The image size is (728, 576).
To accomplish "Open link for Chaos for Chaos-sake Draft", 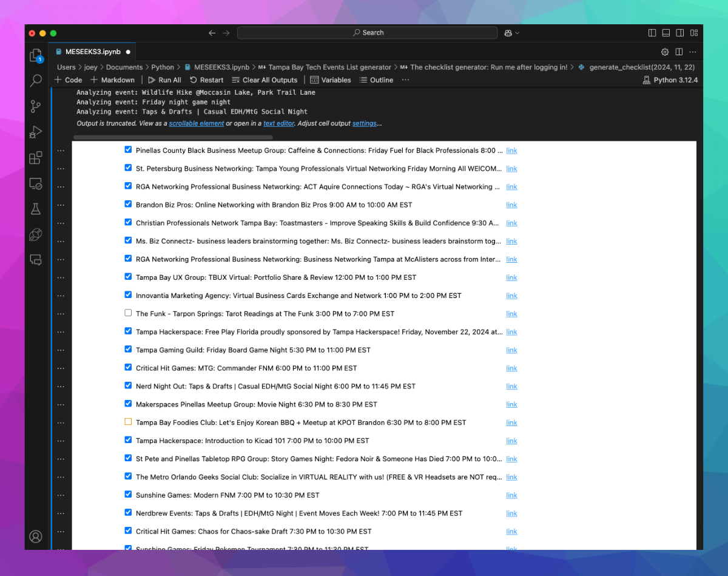I will 511,532.
